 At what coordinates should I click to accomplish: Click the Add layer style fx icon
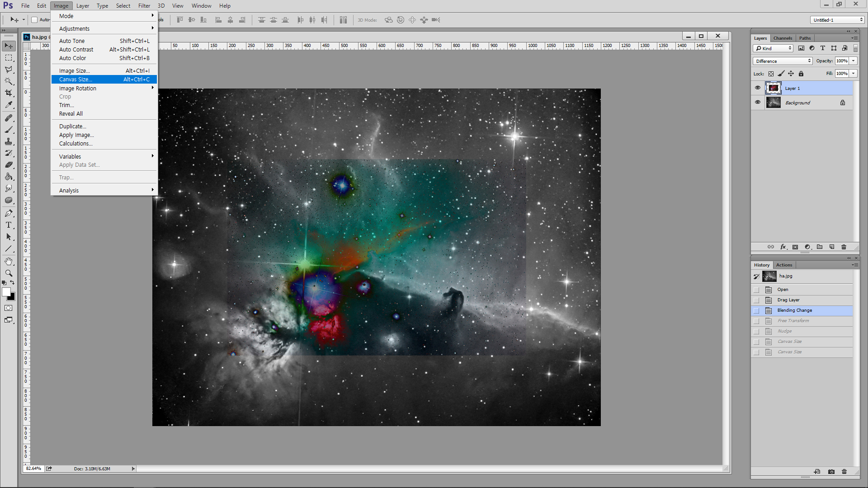pos(783,247)
